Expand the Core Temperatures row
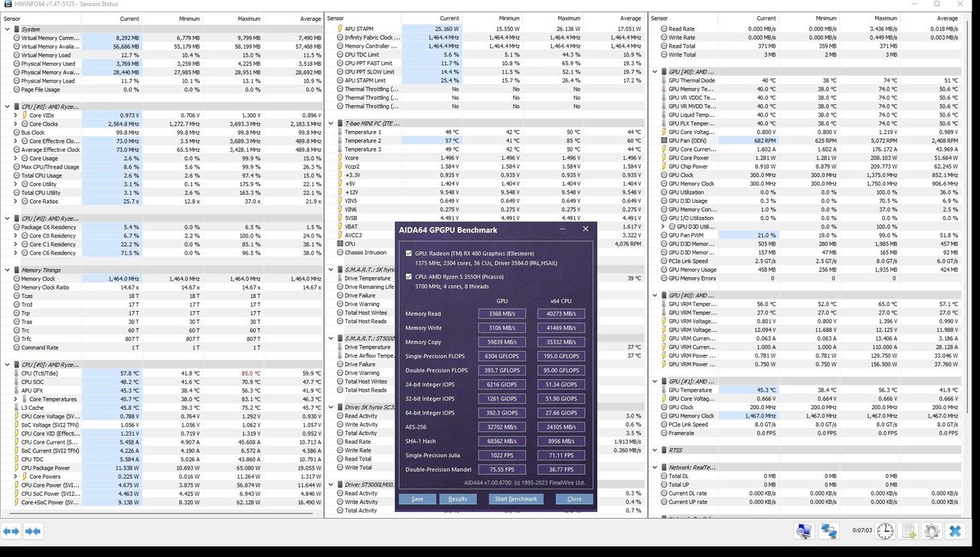 [15, 399]
